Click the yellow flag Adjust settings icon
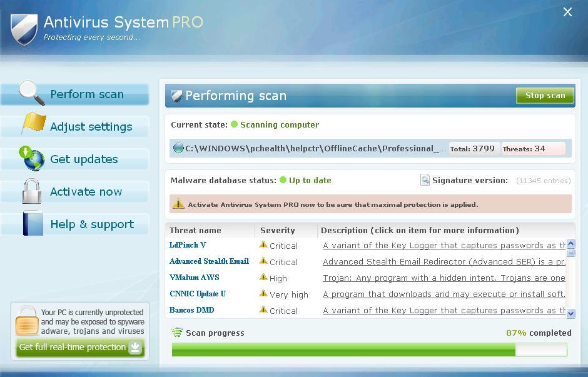Viewport: 588px width, 377px height. [34, 123]
